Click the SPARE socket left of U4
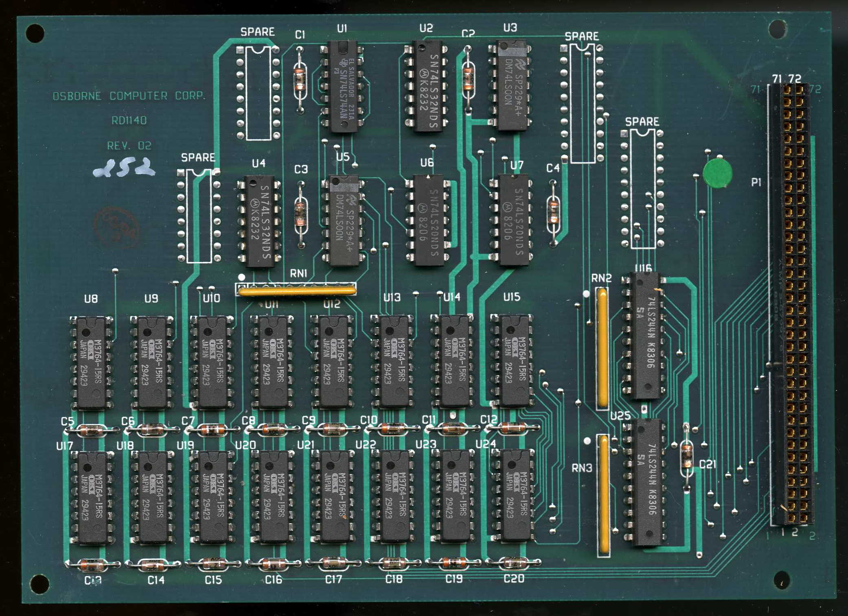This screenshot has height=616, width=848. pos(199,216)
